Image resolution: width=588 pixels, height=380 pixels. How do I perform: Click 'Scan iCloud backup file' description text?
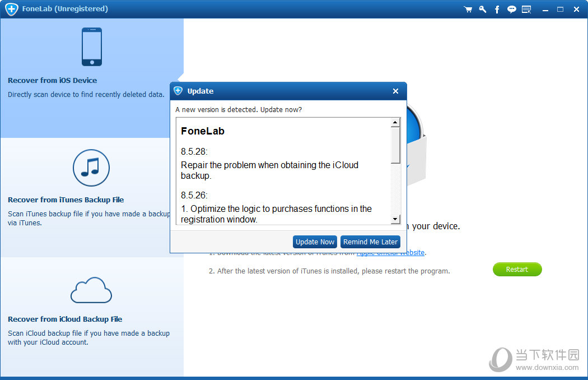tap(88, 337)
